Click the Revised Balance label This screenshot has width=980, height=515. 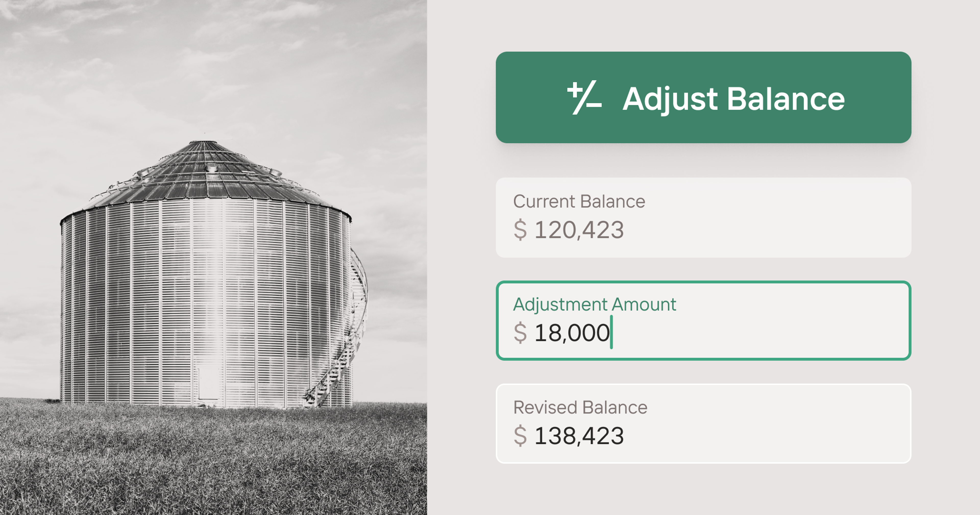pos(580,407)
